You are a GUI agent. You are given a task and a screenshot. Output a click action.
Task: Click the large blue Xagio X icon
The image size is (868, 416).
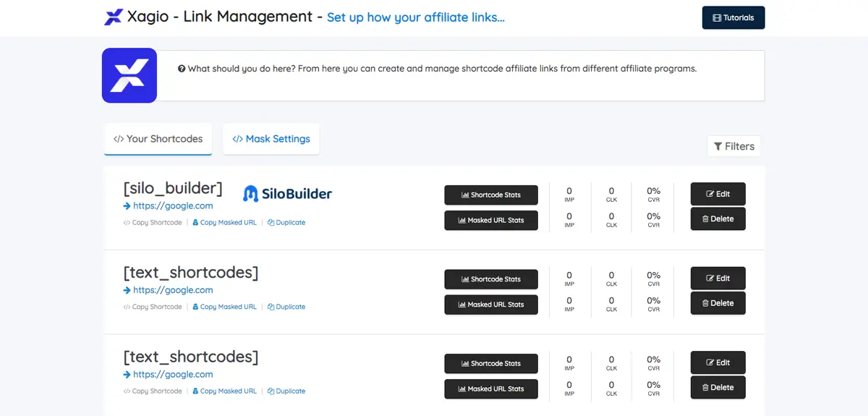(129, 75)
